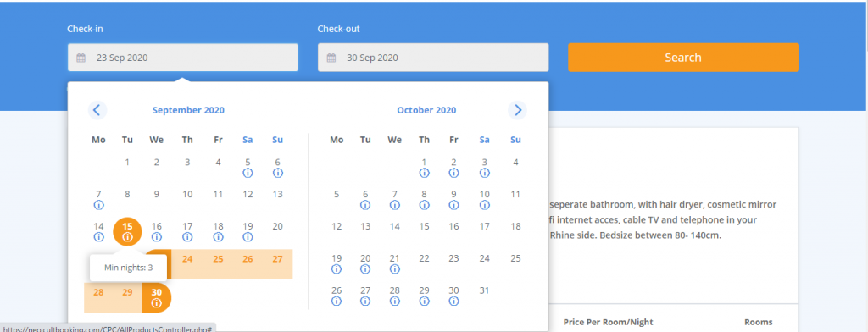The height and width of the screenshot is (332, 868).
Task: Click the September 2020 month heading
Action: point(188,110)
